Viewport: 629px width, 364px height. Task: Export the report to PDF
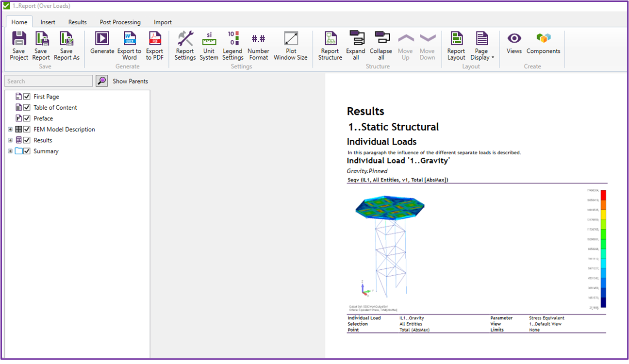(155, 38)
